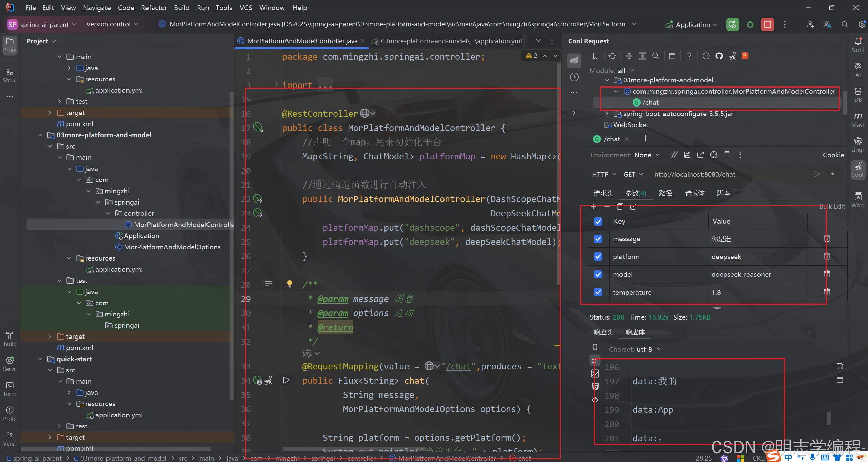Open the GitHub icon in Cool Request
868x462 pixels.
point(719,56)
